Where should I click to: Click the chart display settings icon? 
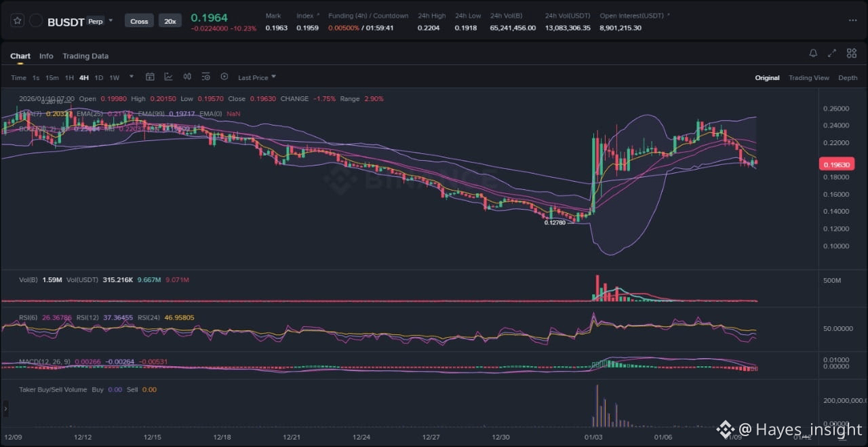[x=205, y=77]
